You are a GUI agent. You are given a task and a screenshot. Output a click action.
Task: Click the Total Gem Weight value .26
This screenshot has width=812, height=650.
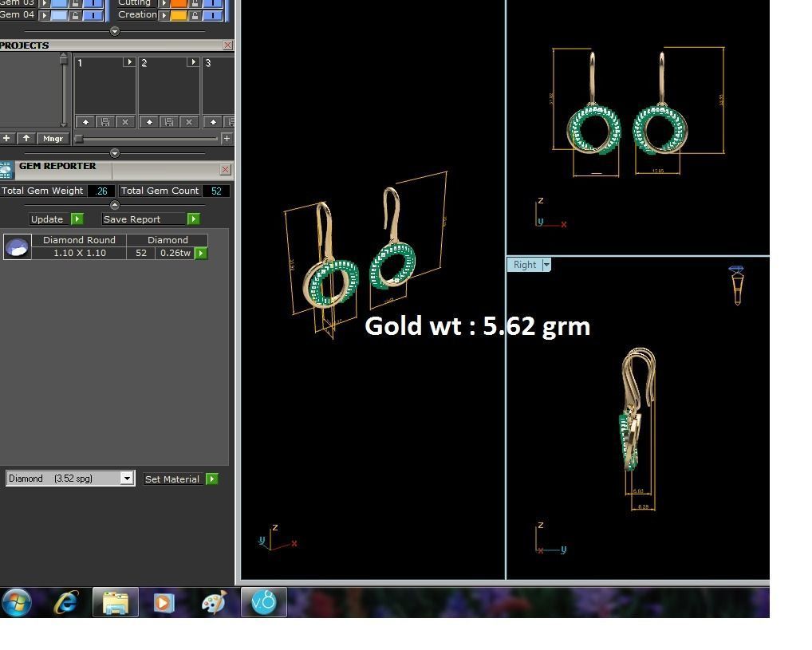point(101,191)
